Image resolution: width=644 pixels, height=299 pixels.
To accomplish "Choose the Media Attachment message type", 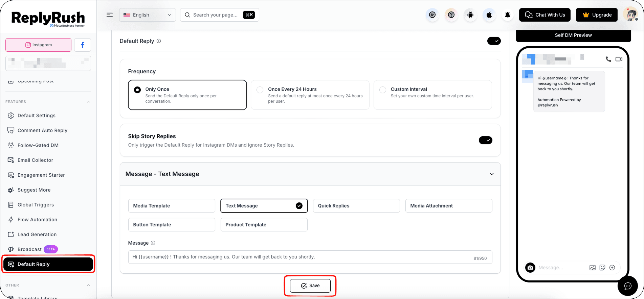I will pos(449,206).
